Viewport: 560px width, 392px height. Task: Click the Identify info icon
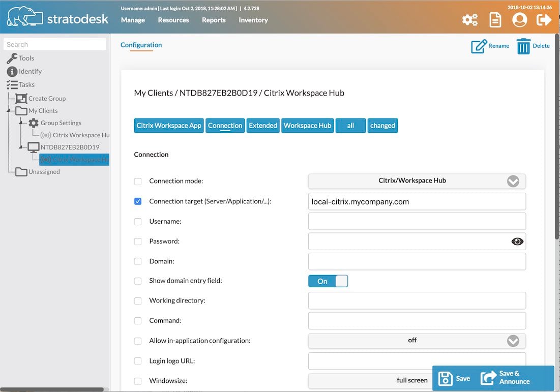point(12,71)
